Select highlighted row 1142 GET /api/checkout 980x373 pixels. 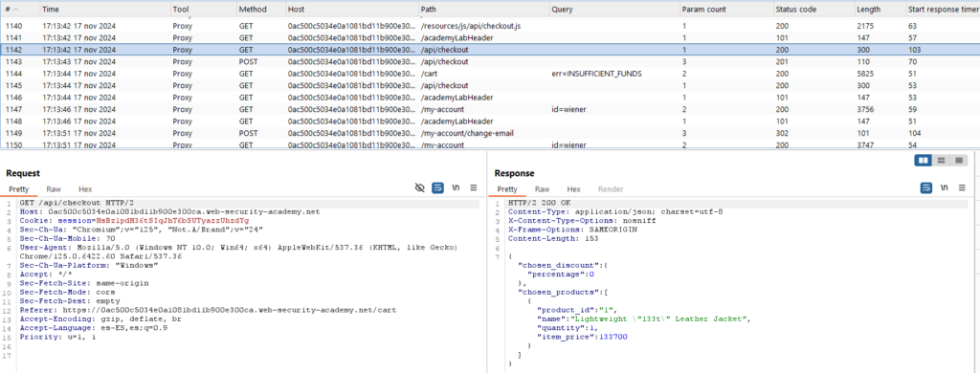pyautogui.click(x=490, y=50)
